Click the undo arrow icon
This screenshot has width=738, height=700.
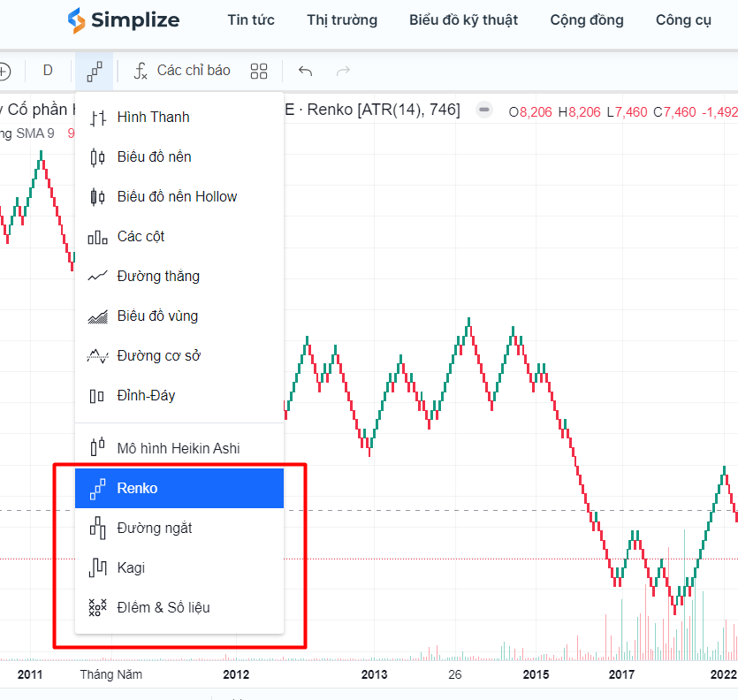click(x=306, y=71)
